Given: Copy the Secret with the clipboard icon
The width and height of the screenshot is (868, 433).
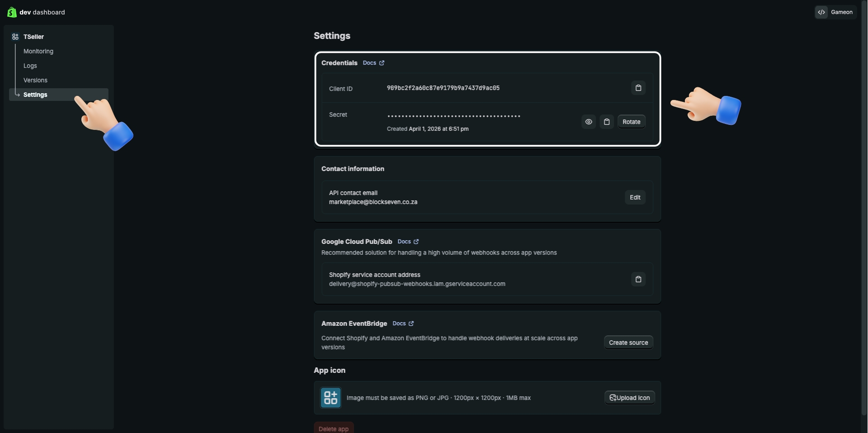Looking at the screenshot, I should coord(607,122).
